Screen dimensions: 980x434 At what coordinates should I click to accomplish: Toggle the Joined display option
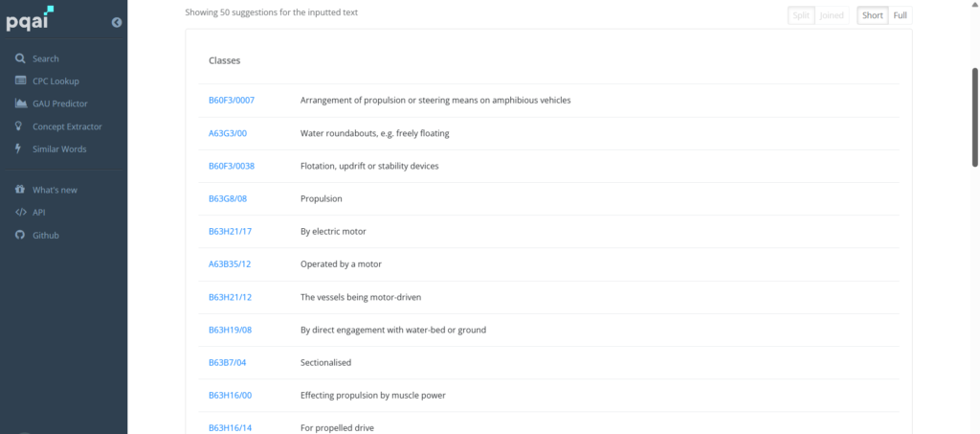tap(832, 15)
